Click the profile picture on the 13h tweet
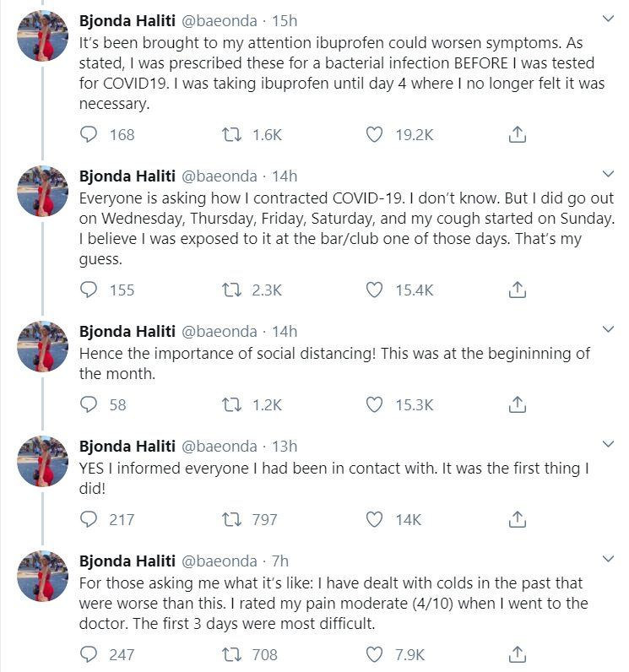Image resolution: width=629 pixels, height=672 pixels. coord(42,461)
